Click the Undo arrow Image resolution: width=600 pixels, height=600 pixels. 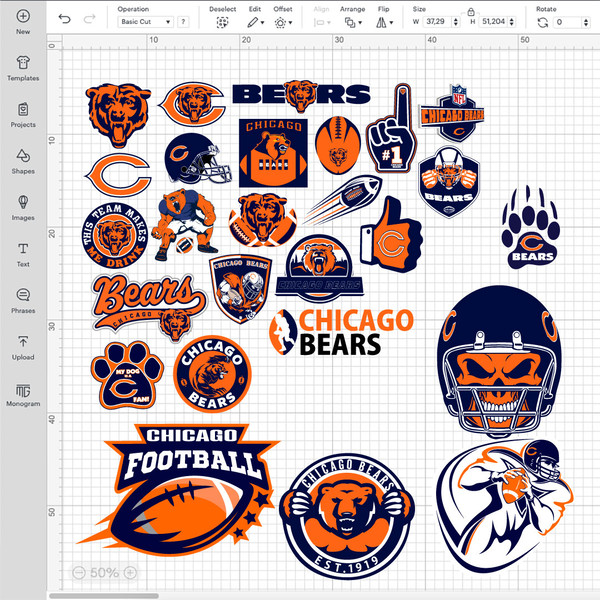[x=64, y=18]
